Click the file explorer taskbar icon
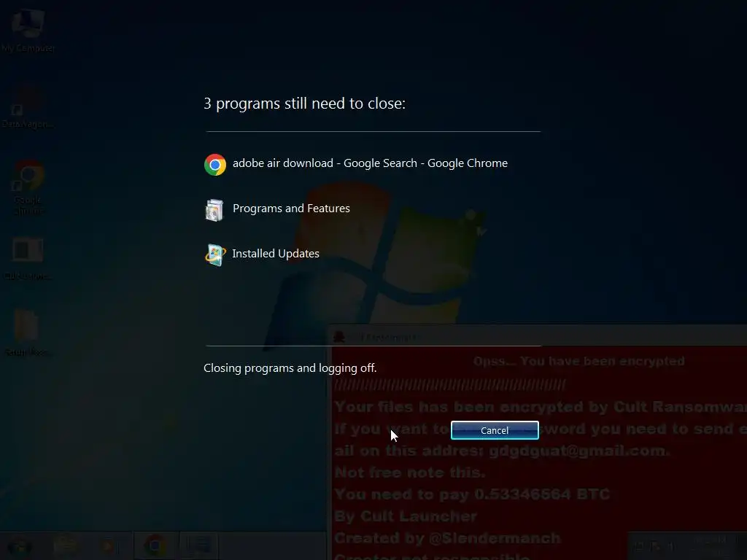The height and width of the screenshot is (560, 747). [x=65, y=545]
